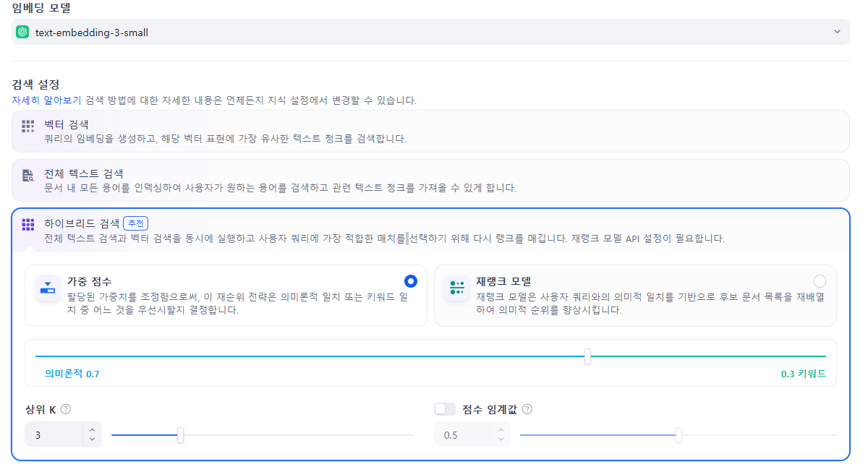This screenshot has height=472, width=868.
Task: Click the 상위 K number input field
Action: tap(54, 434)
